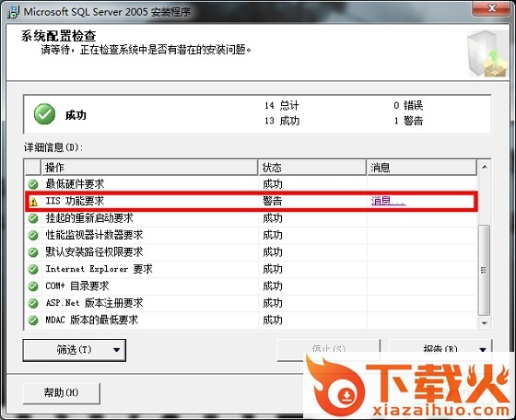
Task: Click the 成功 status of MDAC 版本的最低要求
Action: click(273, 320)
